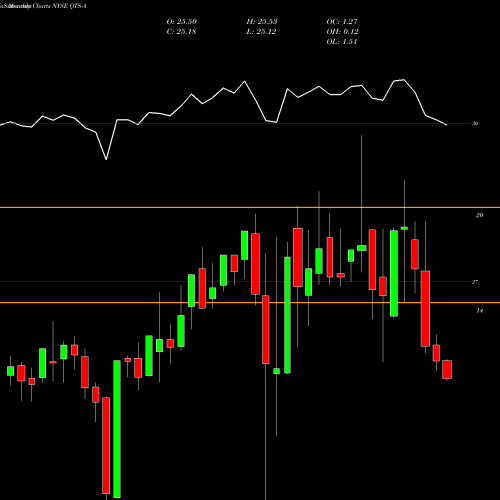Click the '20' label under upper orange line

479,215
